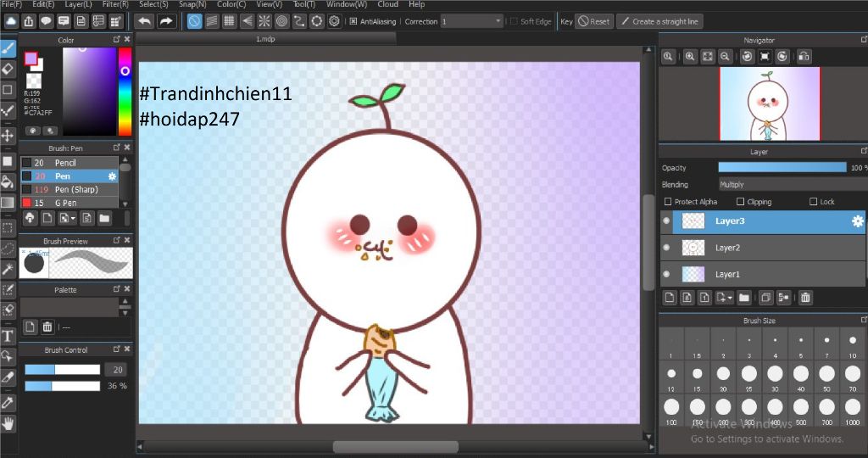Select Pencil brush in list
The image size is (868, 458).
tap(70, 163)
